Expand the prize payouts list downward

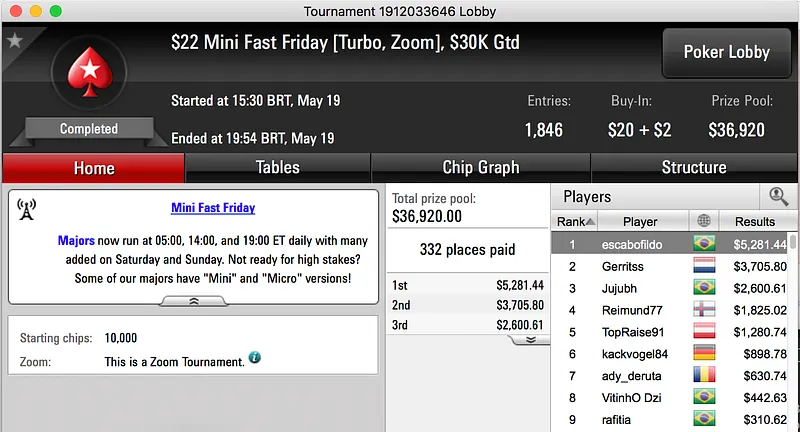point(529,340)
